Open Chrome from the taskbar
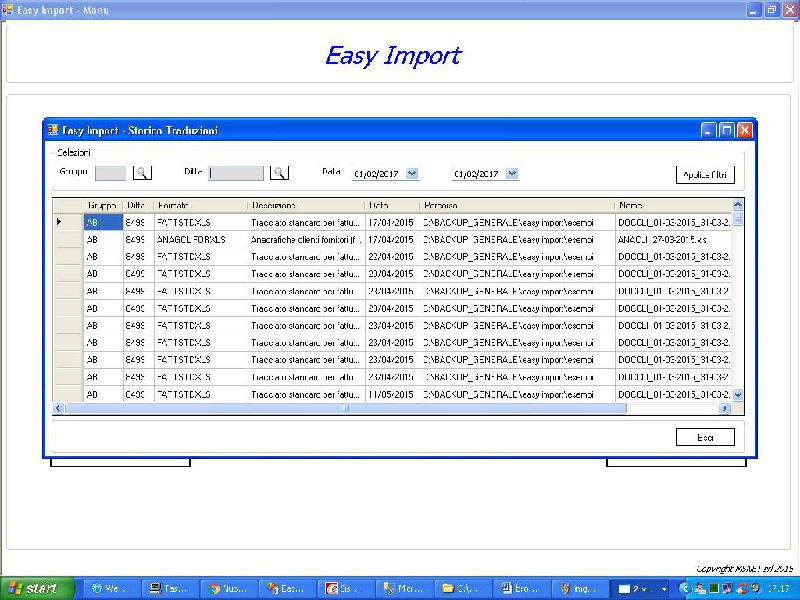 click(228, 589)
